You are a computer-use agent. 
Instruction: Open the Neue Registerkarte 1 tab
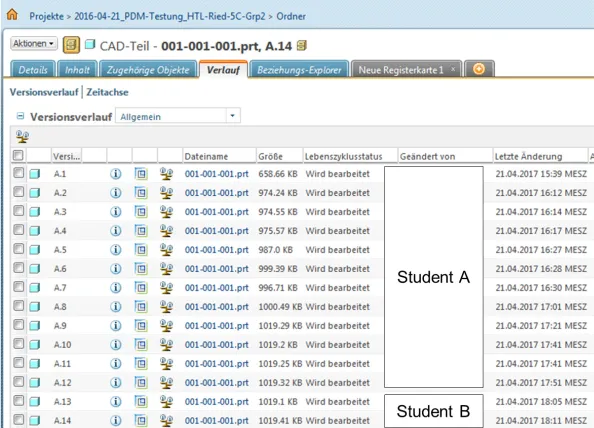401,70
